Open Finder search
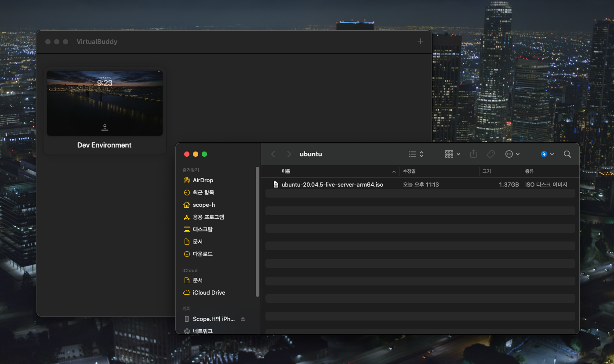The image size is (614, 364). click(567, 154)
